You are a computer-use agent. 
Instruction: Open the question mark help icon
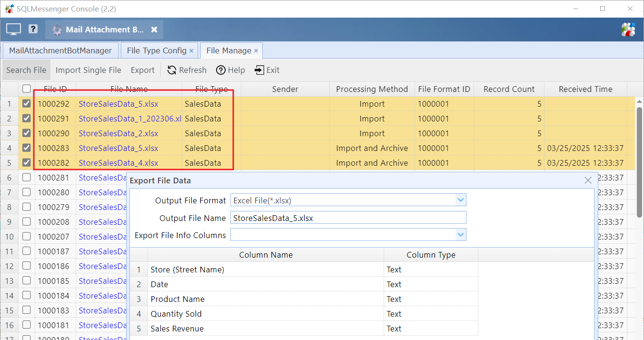[x=33, y=29]
